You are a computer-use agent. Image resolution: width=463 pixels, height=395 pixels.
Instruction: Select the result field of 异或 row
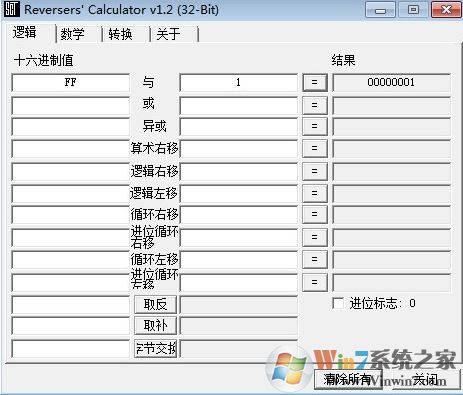click(x=391, y=126)
